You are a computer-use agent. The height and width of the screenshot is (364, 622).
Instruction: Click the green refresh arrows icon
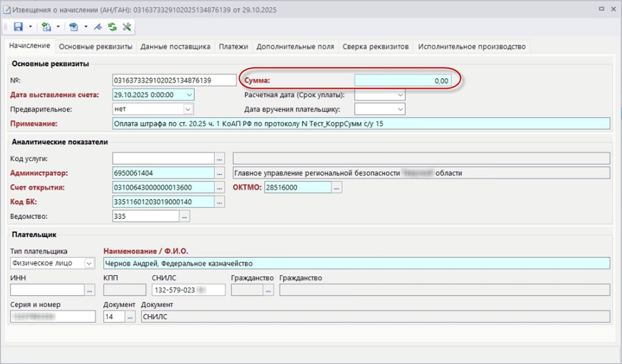[112, 27]
